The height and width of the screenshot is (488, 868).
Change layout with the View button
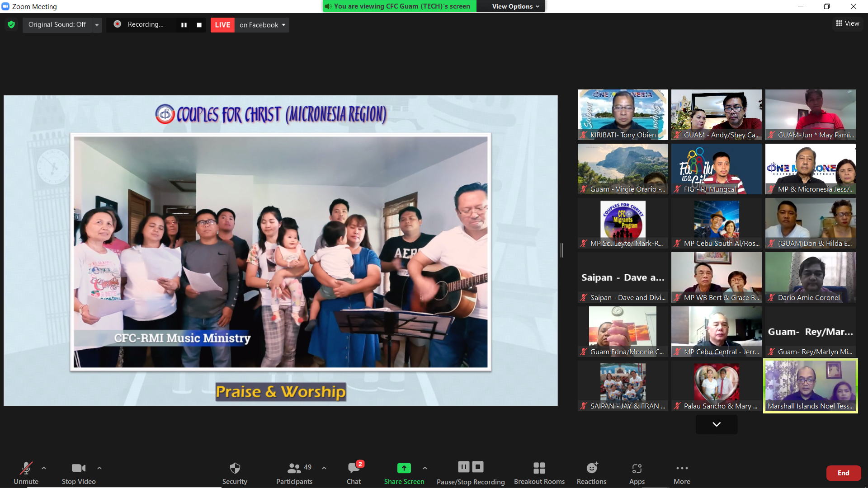(x=848, y=23)
